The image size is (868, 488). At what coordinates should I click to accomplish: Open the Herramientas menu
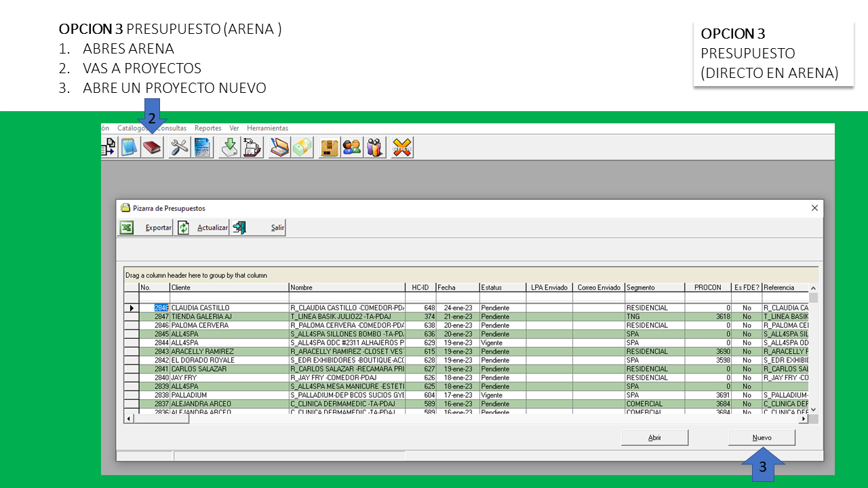[267, 128]
